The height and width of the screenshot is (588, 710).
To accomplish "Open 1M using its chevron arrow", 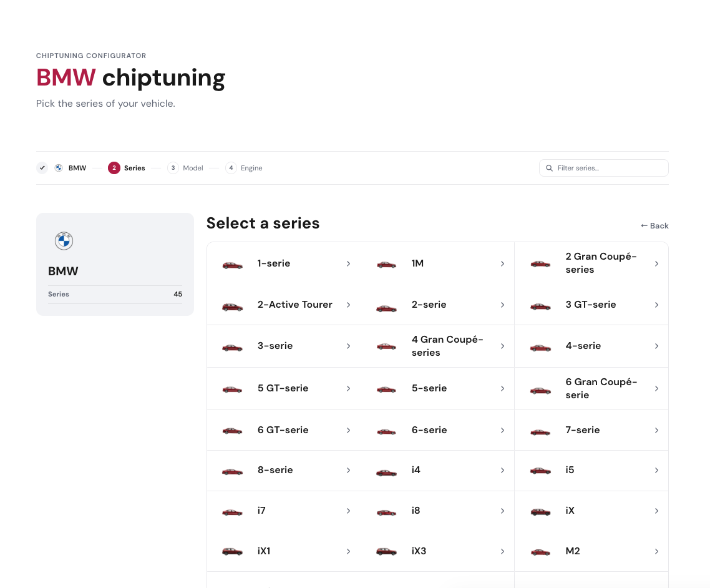I will point(502,263).
